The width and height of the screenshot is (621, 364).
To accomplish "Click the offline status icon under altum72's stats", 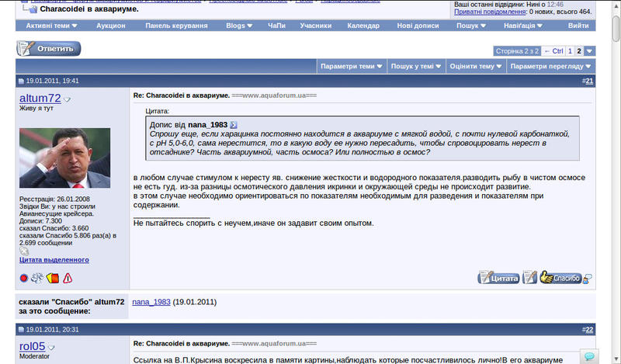I will [x=24, y=251].
